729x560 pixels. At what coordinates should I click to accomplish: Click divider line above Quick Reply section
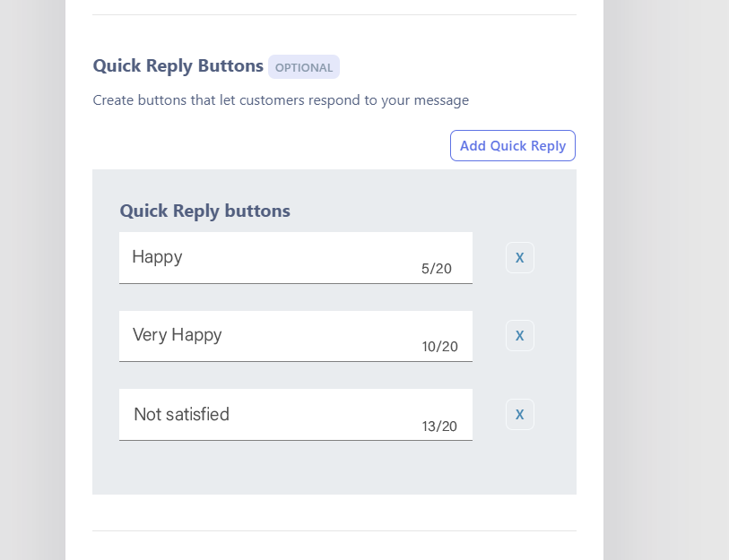pos(334,15)
